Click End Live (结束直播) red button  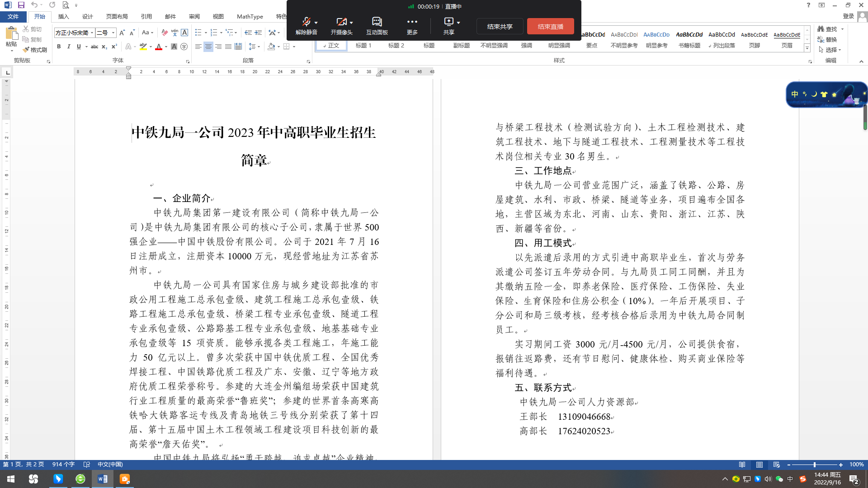tap(551, 26)
